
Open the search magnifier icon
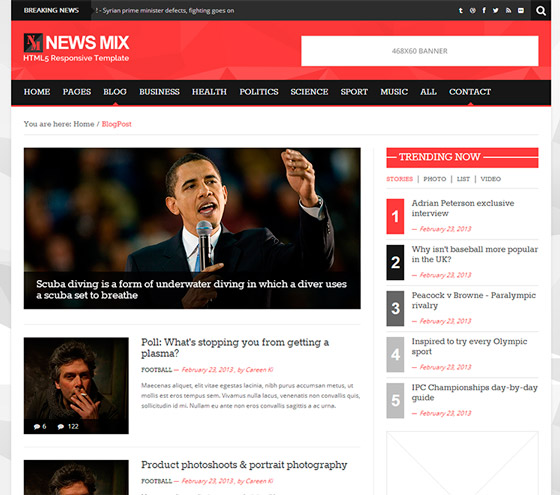click(541, 10)
